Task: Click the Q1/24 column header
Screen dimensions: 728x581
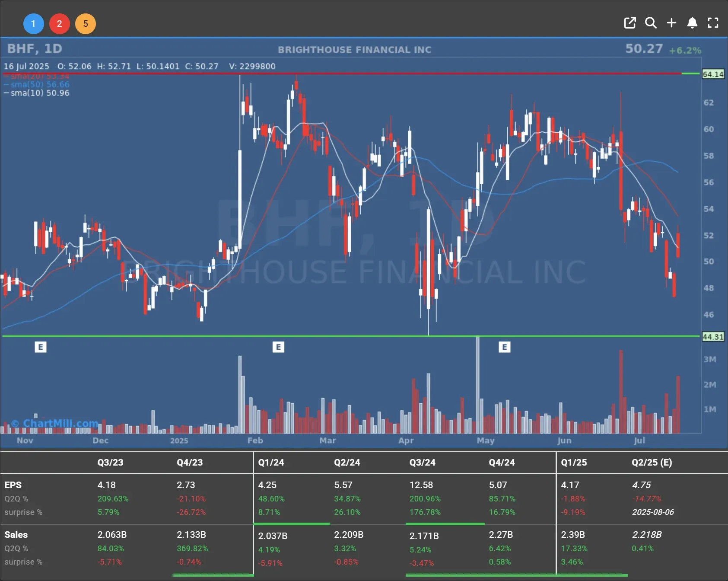Action: click(271, 462)
